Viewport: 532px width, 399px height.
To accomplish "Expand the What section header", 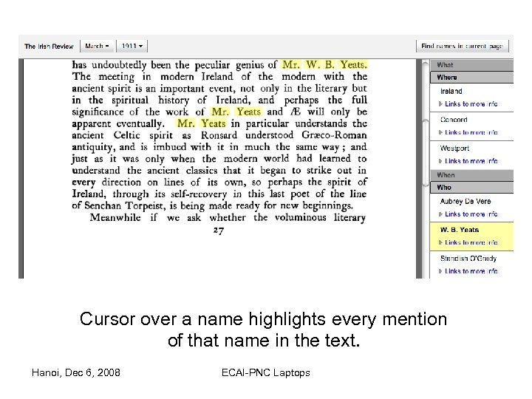I will point(471,65).
